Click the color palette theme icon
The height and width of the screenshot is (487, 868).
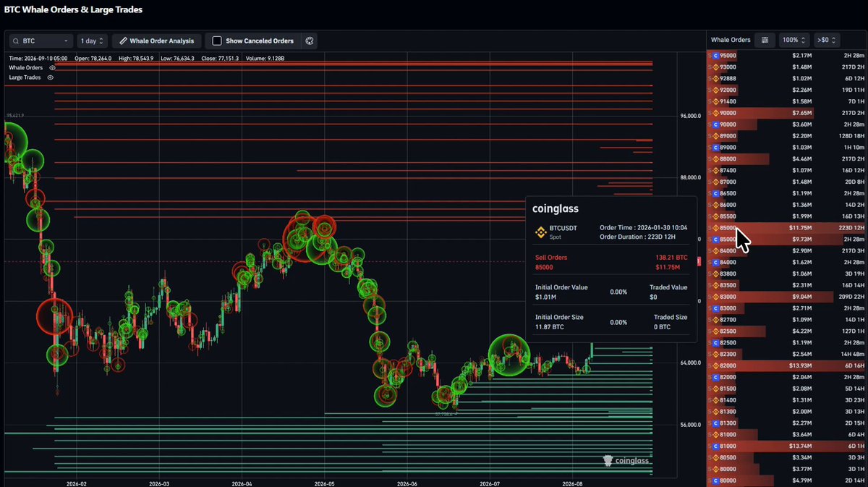310,41
